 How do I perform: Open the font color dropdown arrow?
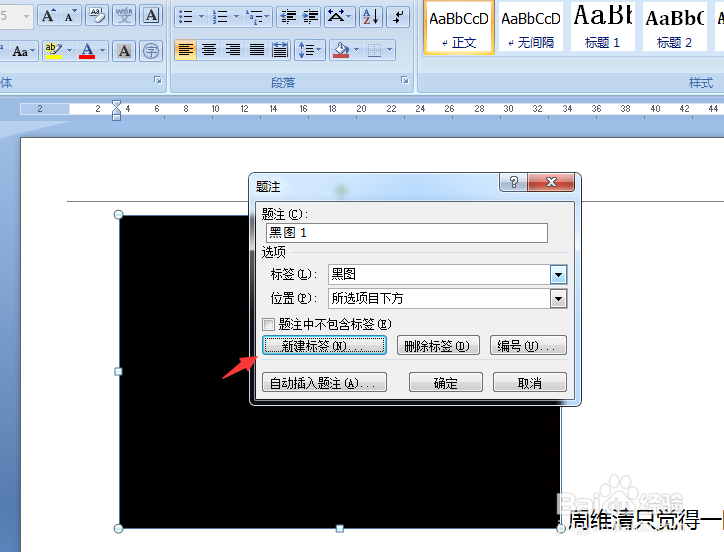pyautogui.click(x=103, y=51)
